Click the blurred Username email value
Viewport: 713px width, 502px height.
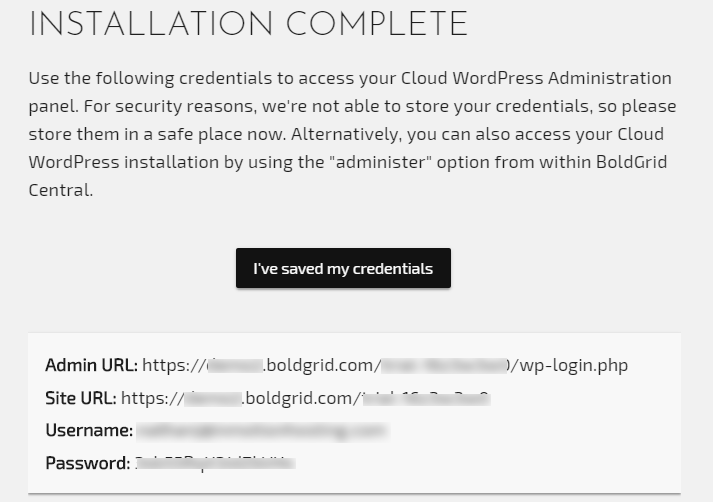point(260,431)
